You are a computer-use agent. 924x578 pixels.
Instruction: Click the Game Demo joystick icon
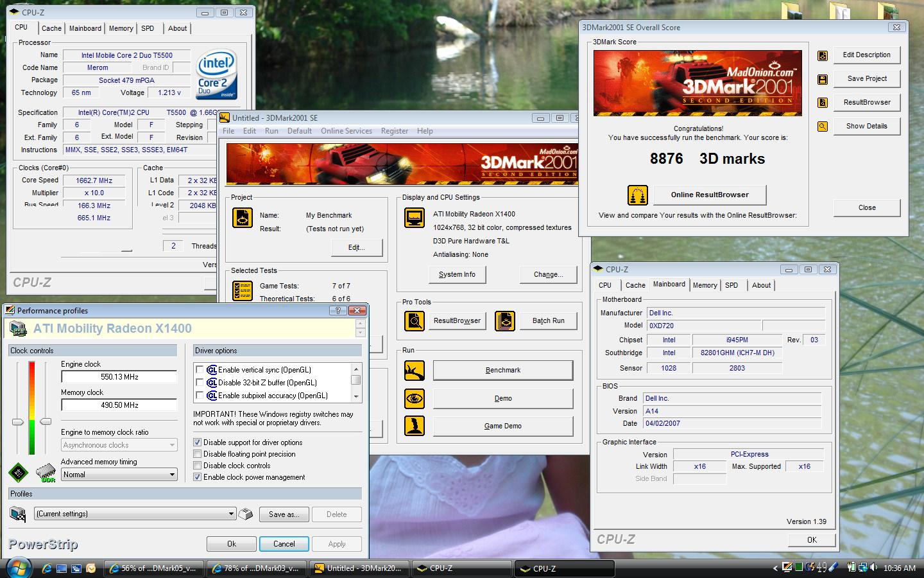(x=415, y=426)
